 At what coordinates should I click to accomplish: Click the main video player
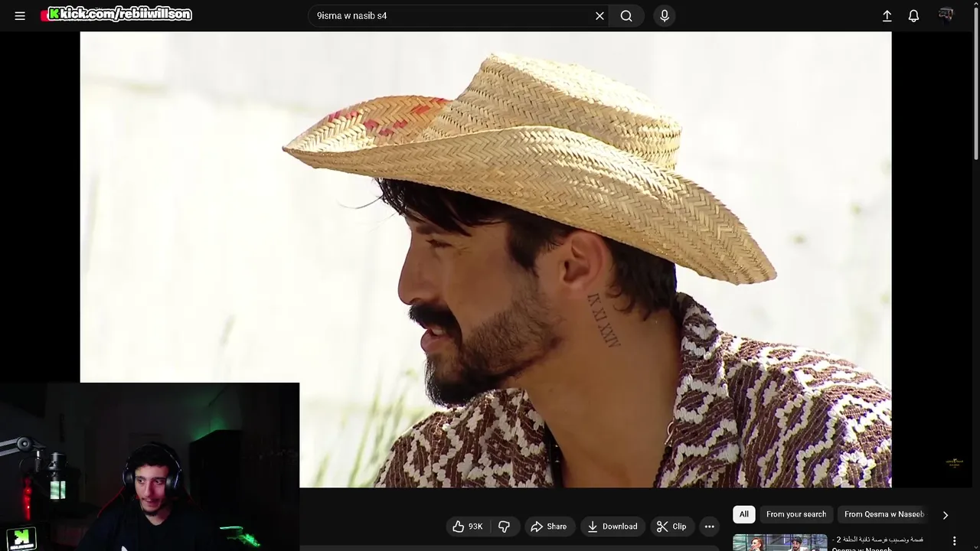[x=485, y=259]
